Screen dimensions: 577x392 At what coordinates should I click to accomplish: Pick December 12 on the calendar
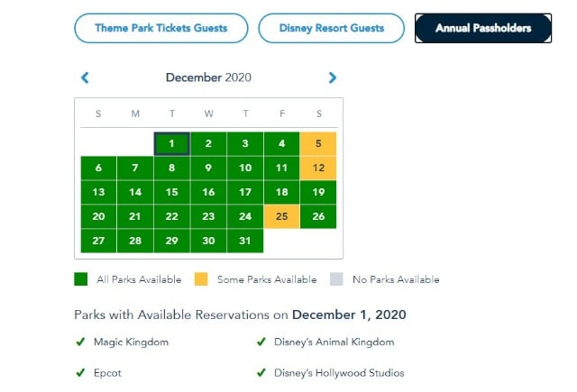pos(318,168)
